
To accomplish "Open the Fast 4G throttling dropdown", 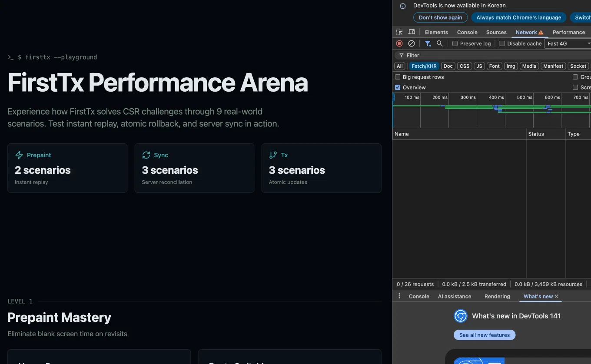I will pos(567,43).
